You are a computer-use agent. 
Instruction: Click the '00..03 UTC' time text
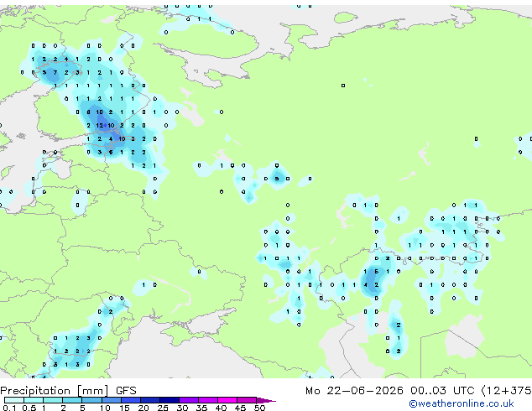point(442,391)
